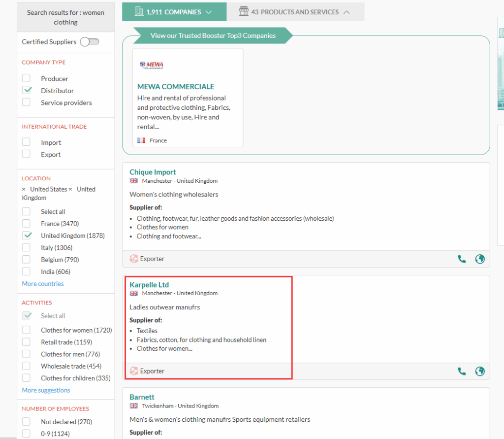504x439 pixels.
Task: Click the phone icon for Karpelle Ltd
Action: coord(462,371)
